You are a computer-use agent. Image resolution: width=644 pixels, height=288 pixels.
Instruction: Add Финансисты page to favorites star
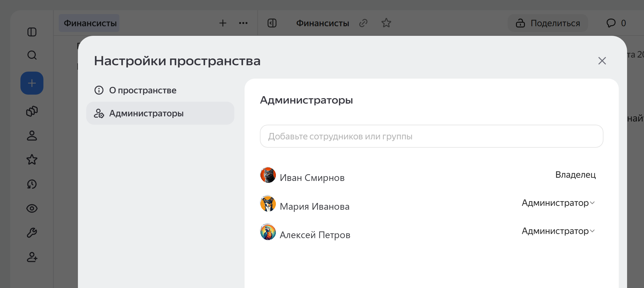pos(386,23)
